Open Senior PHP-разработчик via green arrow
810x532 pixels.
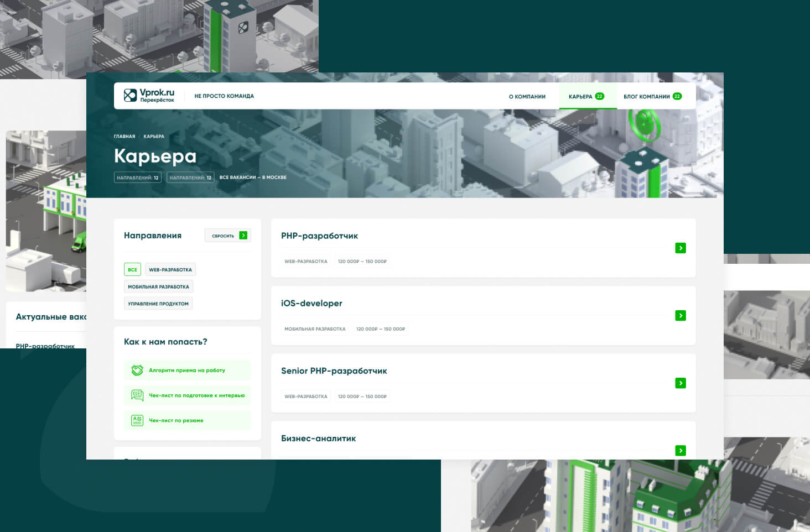[x=681, y=383]
